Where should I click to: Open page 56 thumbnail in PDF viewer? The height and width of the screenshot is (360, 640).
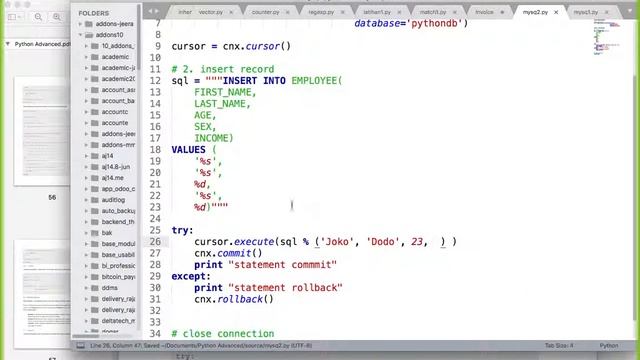[42, 131]
